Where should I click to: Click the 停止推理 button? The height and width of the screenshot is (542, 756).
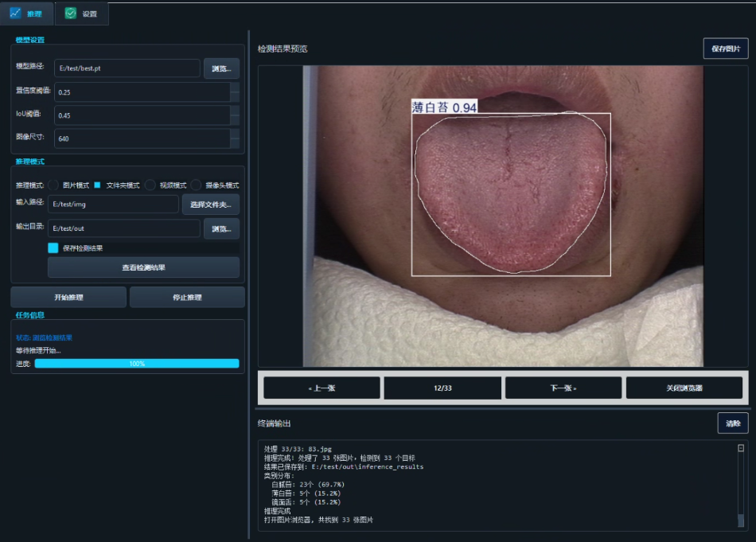187,297
